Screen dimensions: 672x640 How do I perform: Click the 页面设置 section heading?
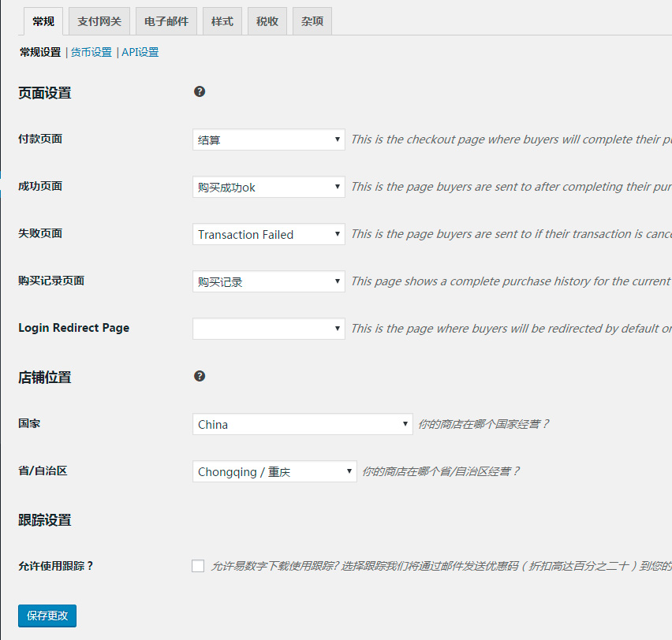coord(45,92)
